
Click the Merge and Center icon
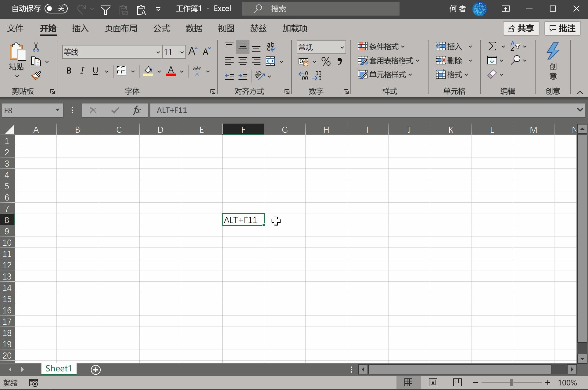click(270, 61)
